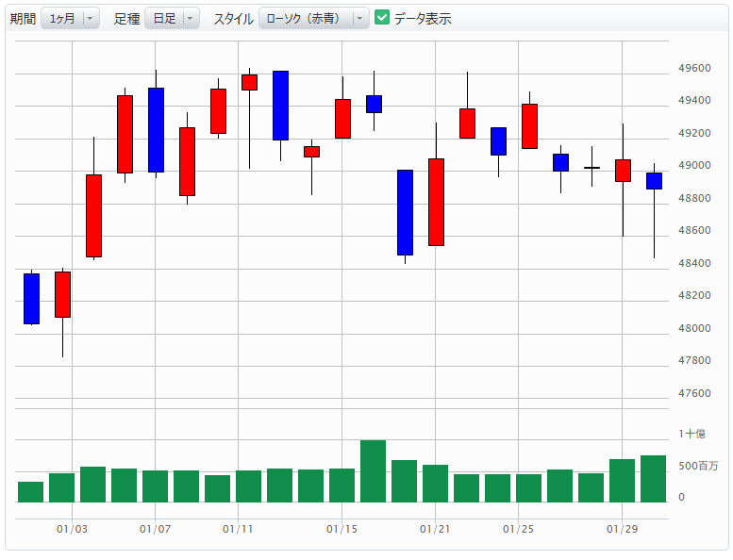This screenshot has width=733, height=560.
Task: Click the leftmost blue candlestick
Action: click(x=31, y=299)
